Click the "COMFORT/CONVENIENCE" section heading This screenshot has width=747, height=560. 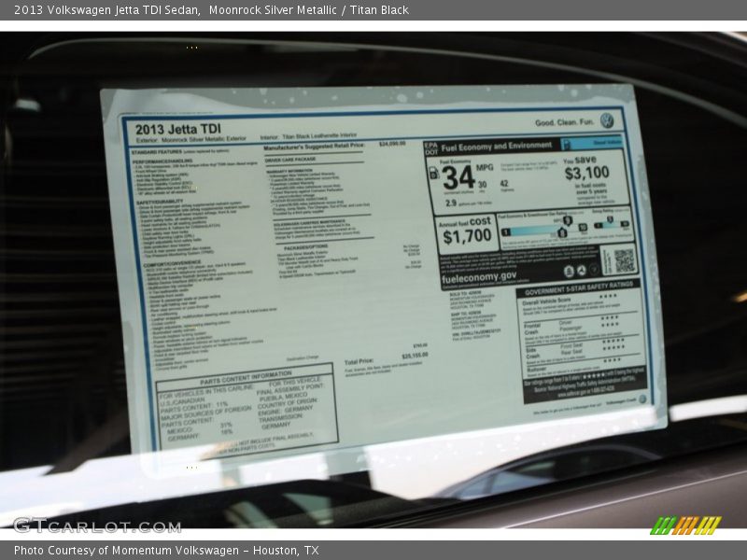[172, 262]
